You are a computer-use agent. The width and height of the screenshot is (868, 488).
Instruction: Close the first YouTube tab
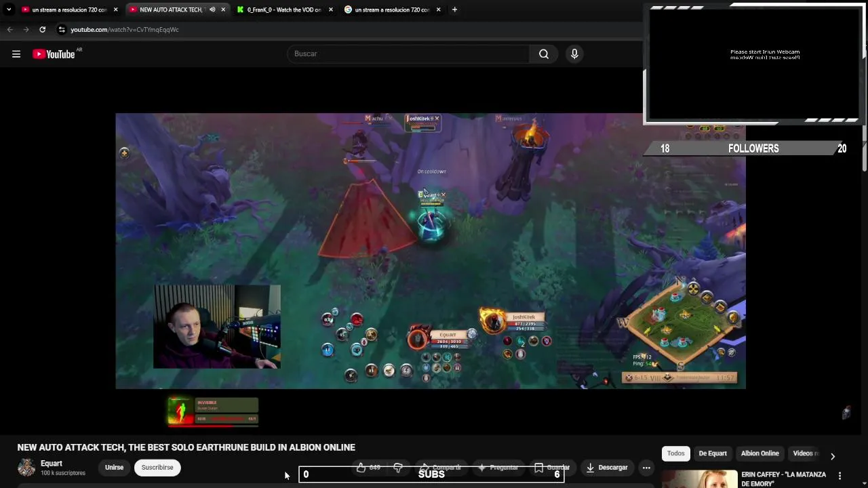(115, 9)
